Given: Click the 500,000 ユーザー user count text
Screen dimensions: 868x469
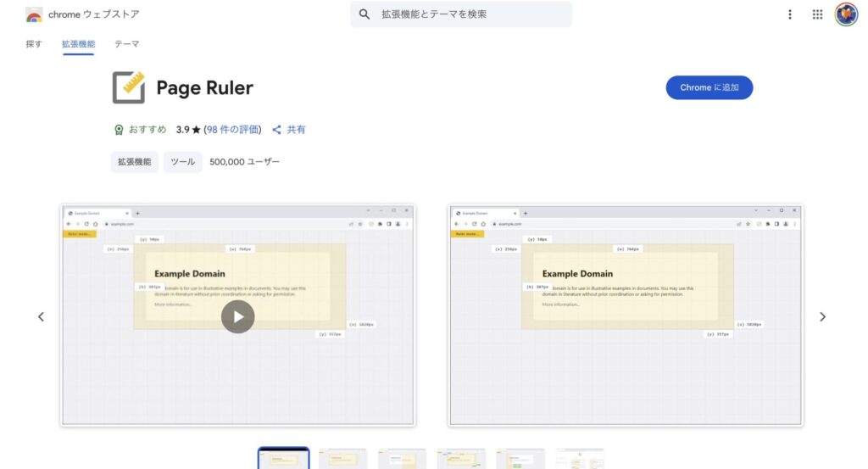Looking at the screenshot, I should [245, 162].
